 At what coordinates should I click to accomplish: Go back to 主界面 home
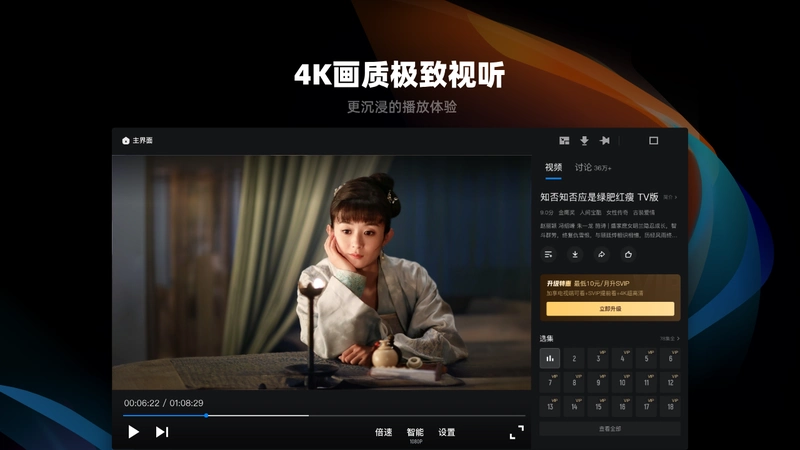pyautogui.click(x=137, y=140)
